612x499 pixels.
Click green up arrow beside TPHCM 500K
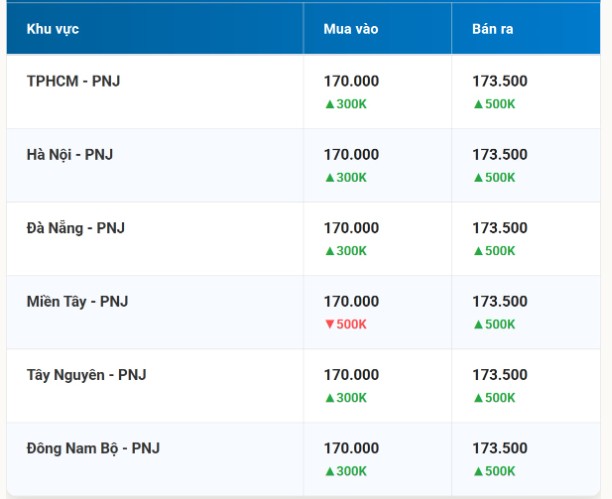[x=478, y=104]
